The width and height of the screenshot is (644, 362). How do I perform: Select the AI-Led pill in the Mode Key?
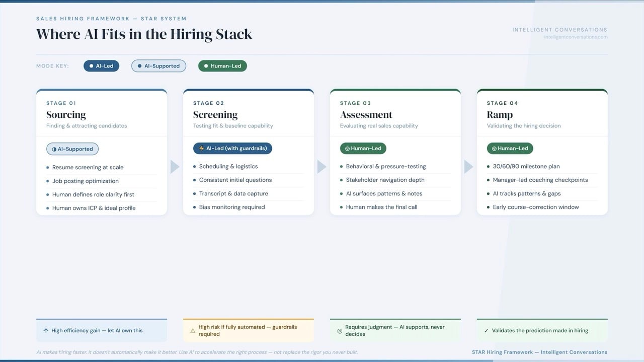point(101,65)
